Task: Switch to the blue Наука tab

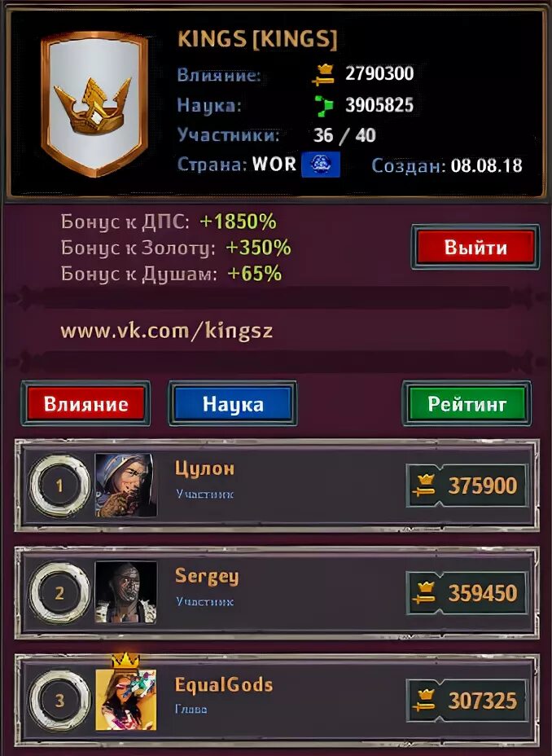Action: (x=233, y=403)
